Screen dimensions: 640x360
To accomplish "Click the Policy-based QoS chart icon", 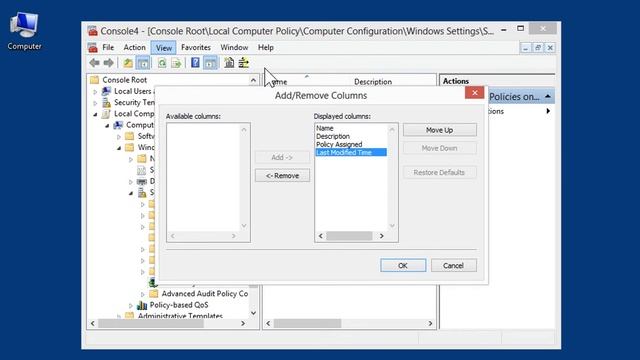I will (142, 305).
